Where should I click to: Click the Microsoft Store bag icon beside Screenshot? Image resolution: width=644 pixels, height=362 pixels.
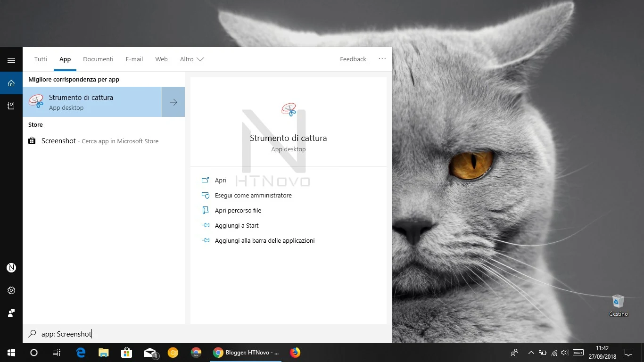click(x=32, y=140)
